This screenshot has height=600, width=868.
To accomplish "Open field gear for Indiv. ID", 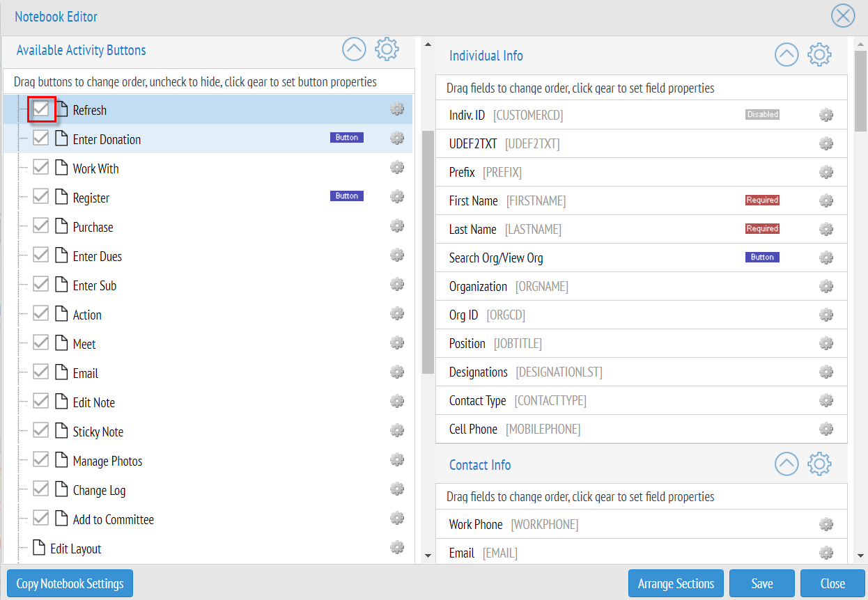I will click(826, 116).
